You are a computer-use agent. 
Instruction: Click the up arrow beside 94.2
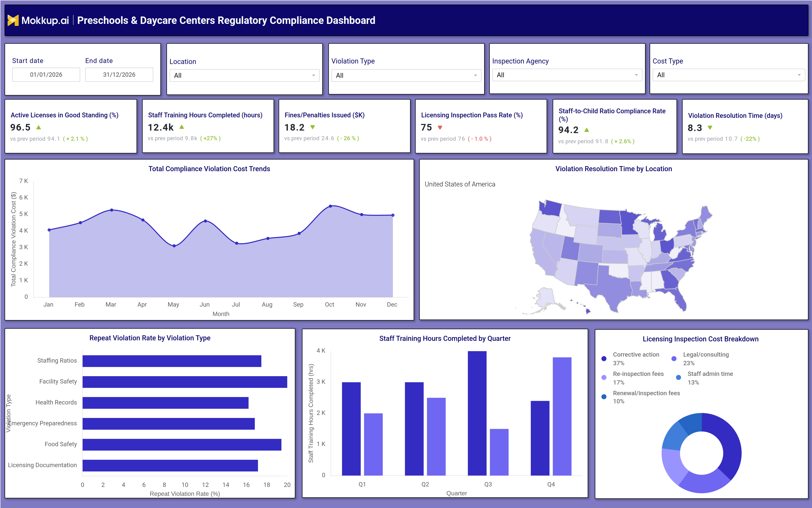click(x=586, y=130)
